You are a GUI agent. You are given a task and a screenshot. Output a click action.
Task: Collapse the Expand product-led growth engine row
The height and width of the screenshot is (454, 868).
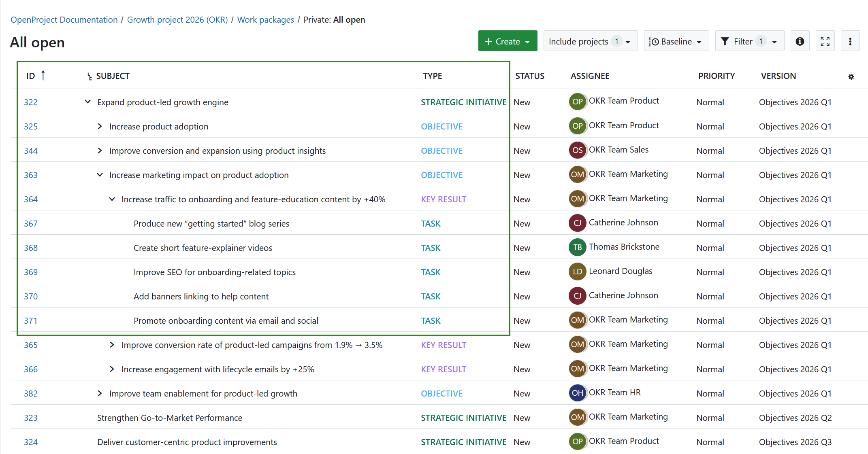pos(88,102)
